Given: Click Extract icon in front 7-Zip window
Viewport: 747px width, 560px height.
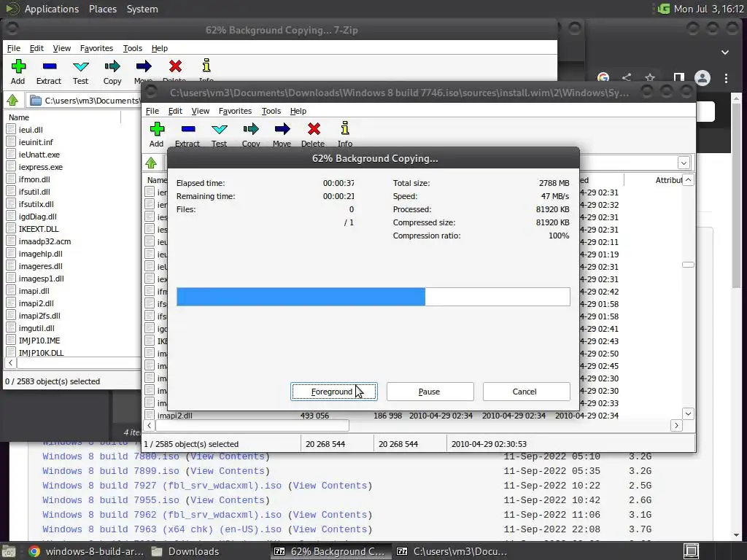Looking at the screenshot, I should (x=187, y=129).
